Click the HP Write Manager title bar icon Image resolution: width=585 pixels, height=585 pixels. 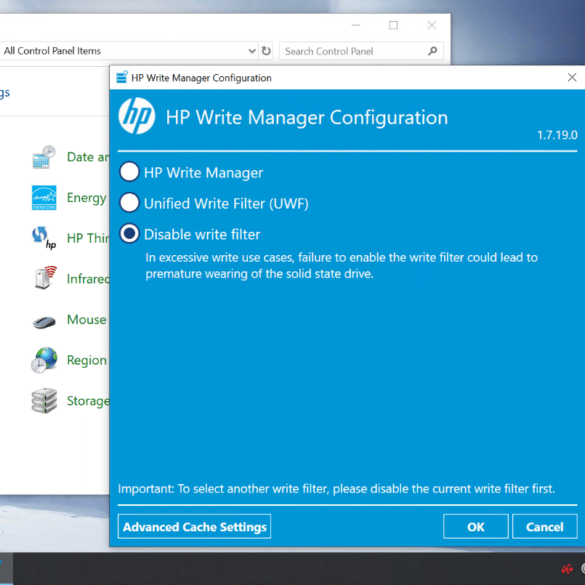tap(122, 77)
